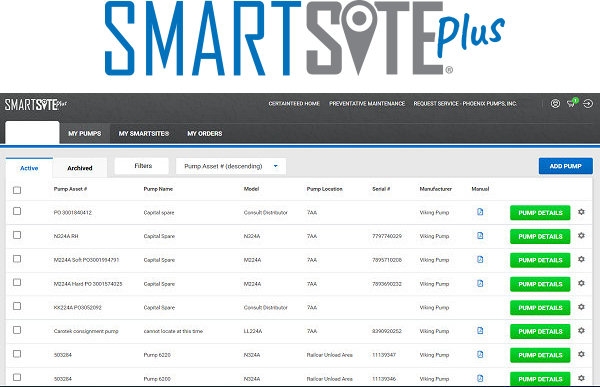Image resolution: width=600 pixels, height=387 pixels.
Task: Open manual document for M224A Hard row
Action: click(x=480, y=283)
